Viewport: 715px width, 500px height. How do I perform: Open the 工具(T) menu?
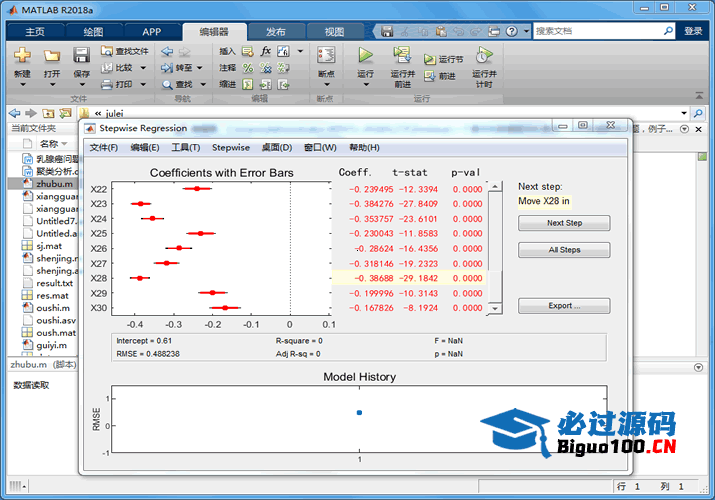[186, 148]
